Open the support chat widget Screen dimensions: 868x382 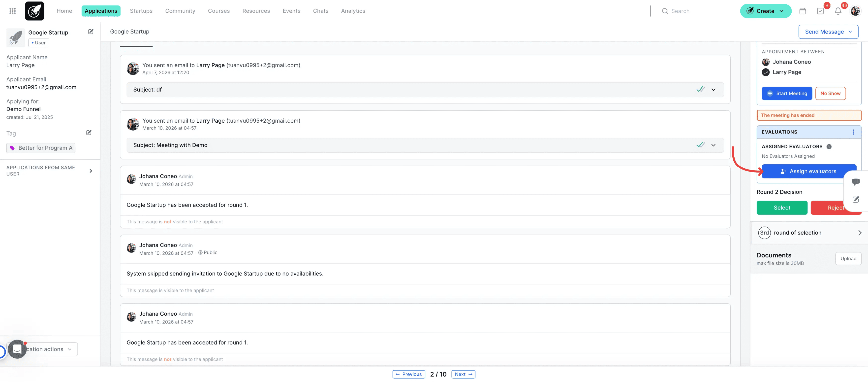pos(17,349)
